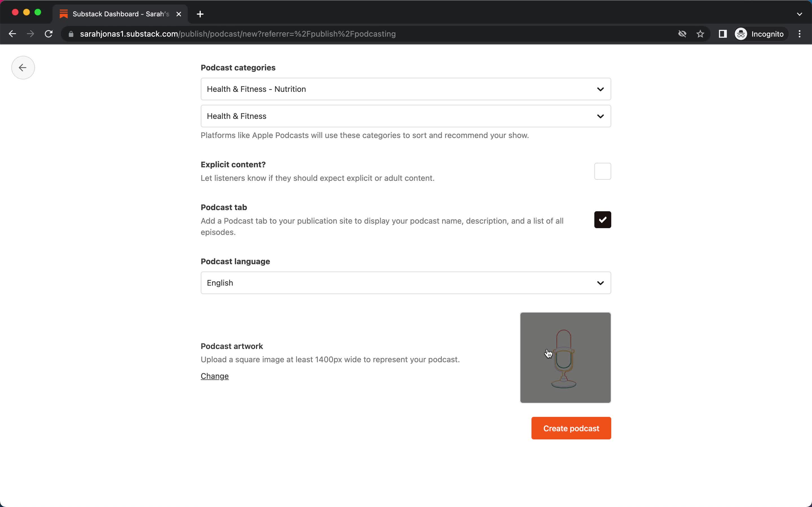Click the Create podcast button
This screenshot has width=812, height=507.
(x=571, y=428)
